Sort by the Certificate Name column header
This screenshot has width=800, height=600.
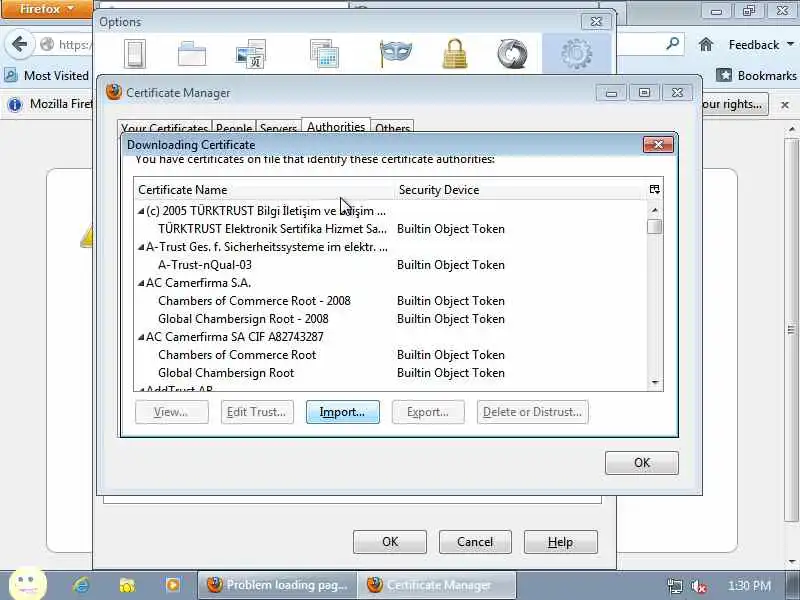click(264, 190)
